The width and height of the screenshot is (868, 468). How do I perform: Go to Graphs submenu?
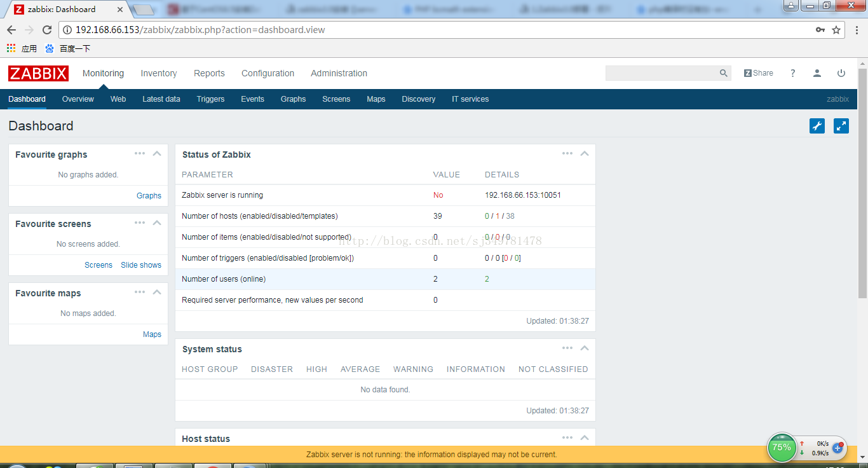click(293, 99)
